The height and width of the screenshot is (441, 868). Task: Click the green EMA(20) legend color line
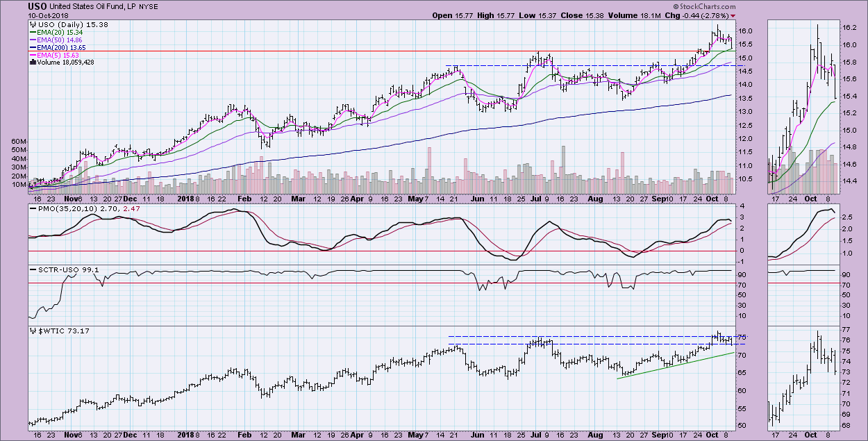pos(33,32)
